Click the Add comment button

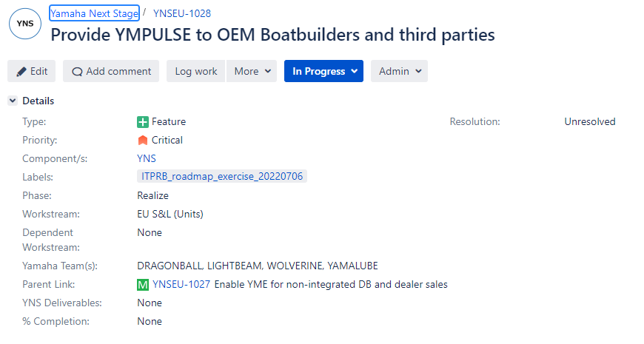coord(111,71)
